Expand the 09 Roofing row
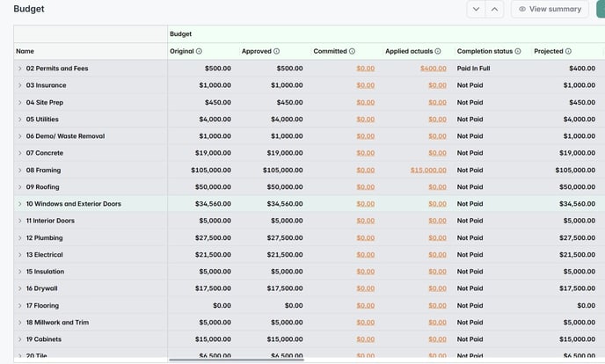The height and width of the screenshot is (364, 605). pos(19,187)
